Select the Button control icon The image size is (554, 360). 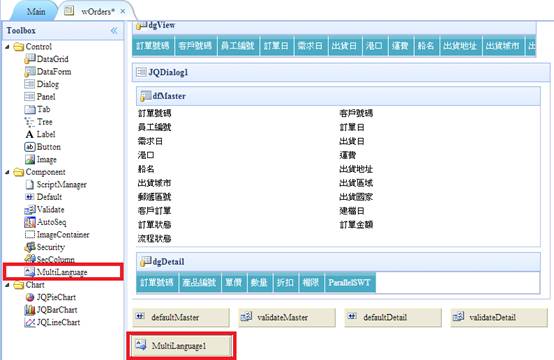pyautogui.click(x=30, y=147)
